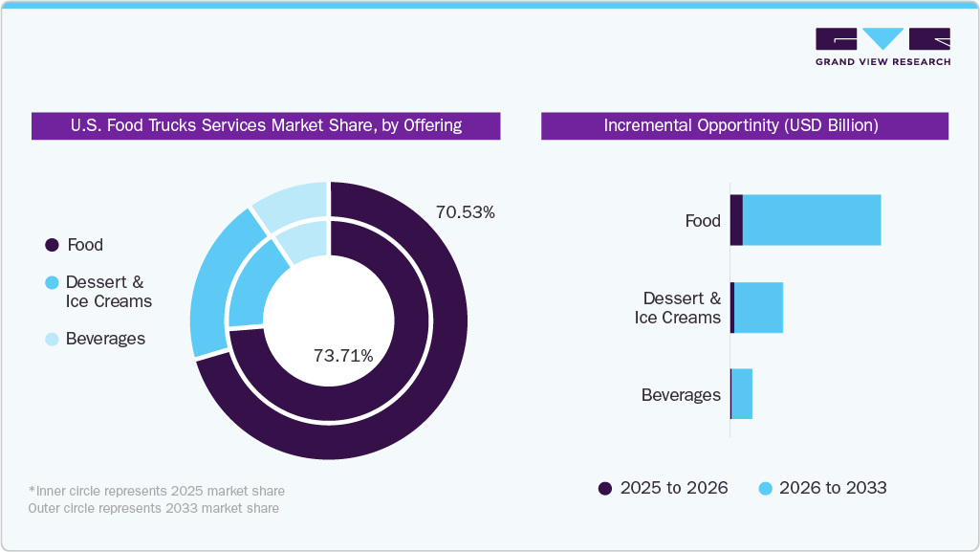Click the inner circle 2025 market share footnote

point(157,491)
